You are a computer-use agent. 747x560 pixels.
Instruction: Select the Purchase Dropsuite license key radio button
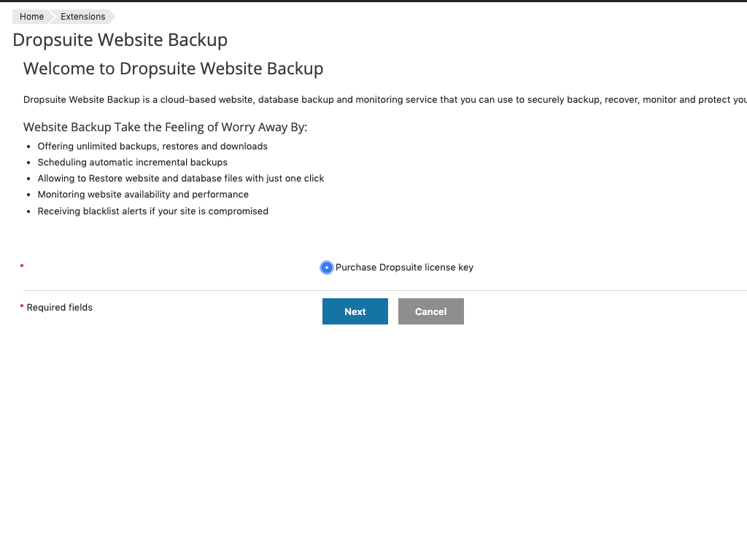[326, 268]
